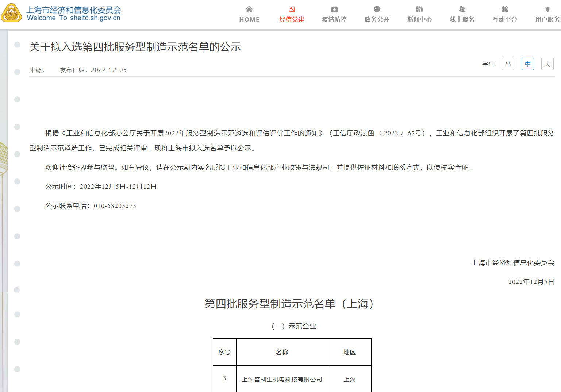Screen dimensions: 561x392
Task: Click the 上海 region table cell
Action: tap(350, 380)
